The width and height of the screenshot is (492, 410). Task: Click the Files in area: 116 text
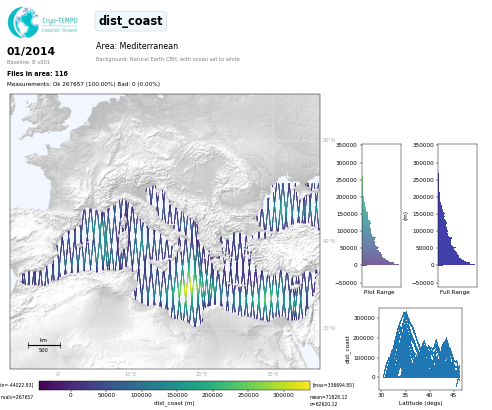pyautogui.click(x=37, y=73)
